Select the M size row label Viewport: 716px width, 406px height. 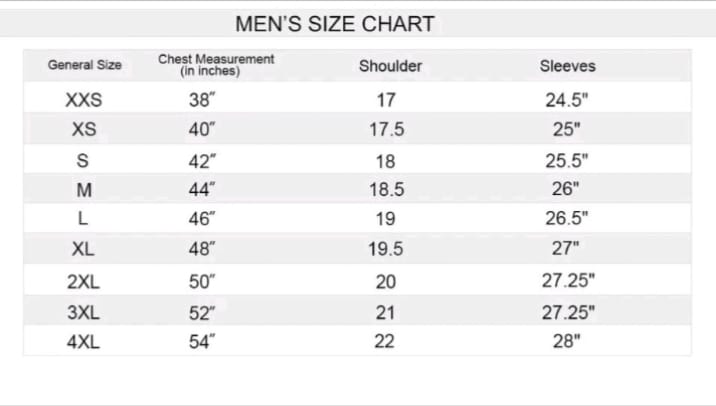[84, 190]
